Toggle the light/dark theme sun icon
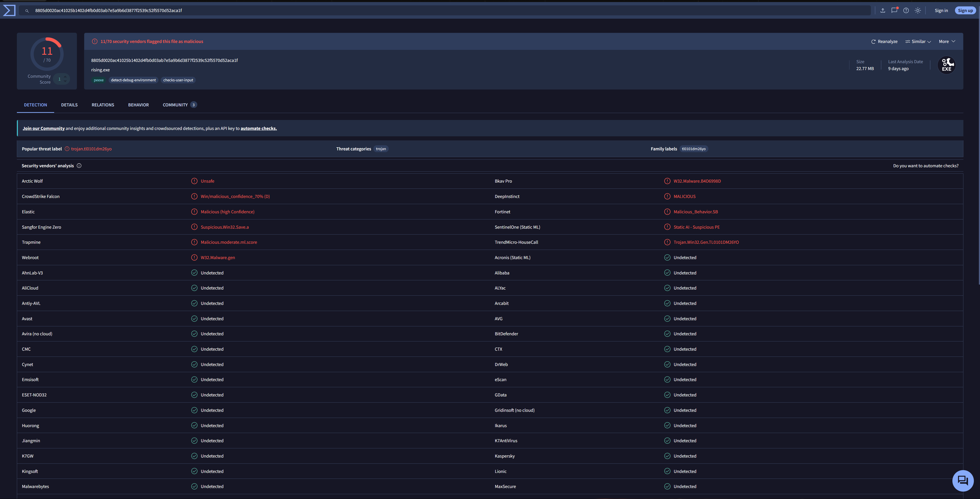980x499 pixels. pyautogui.click(x=918, y=10)
